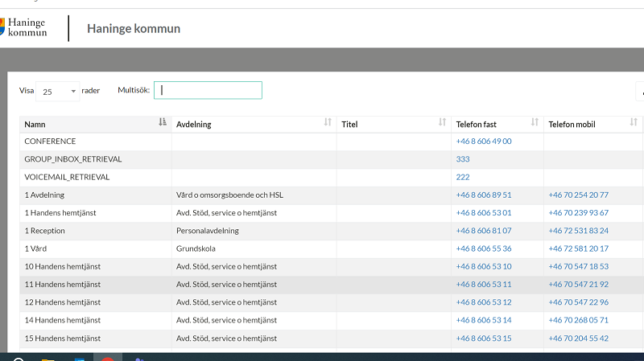This screenshot has height=361, width=644.
Task: Click the 222 voicemail retrieval number
Action: 463,177
